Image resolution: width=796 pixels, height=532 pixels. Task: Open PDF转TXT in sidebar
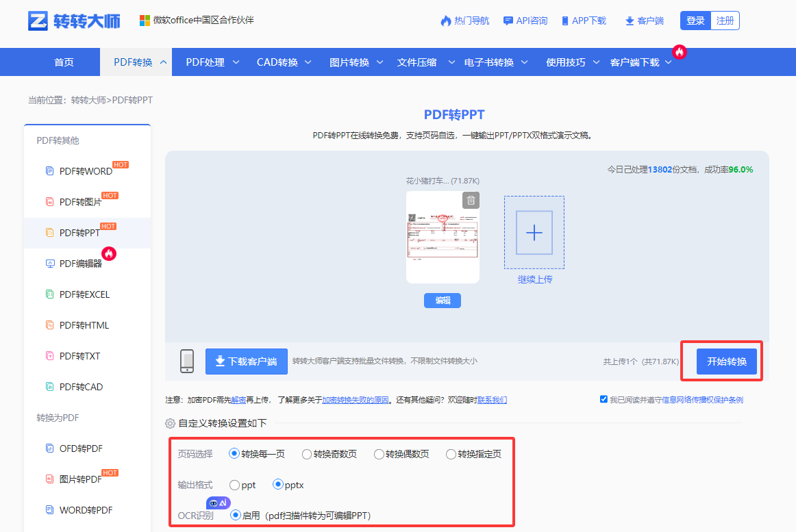[79, 356]
